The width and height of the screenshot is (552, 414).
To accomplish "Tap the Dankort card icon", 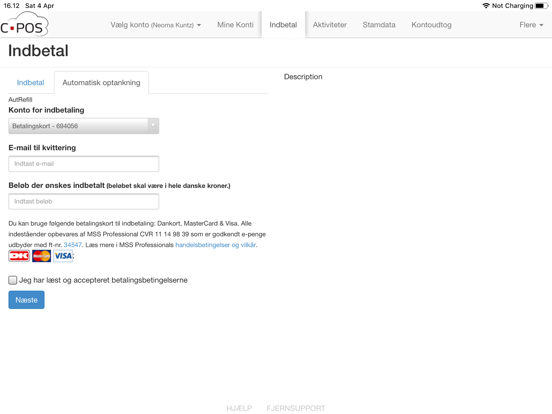I will pos(19,256).
